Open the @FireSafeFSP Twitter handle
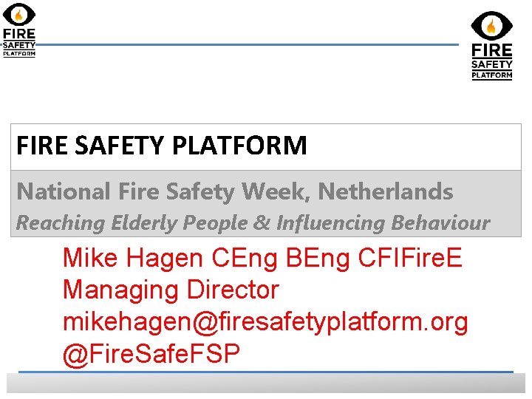This screenshot has width=532, height=399. click(151, 354)
